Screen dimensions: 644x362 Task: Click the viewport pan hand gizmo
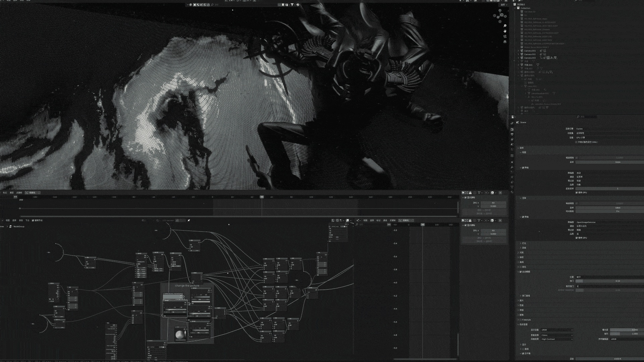point(505,31)
